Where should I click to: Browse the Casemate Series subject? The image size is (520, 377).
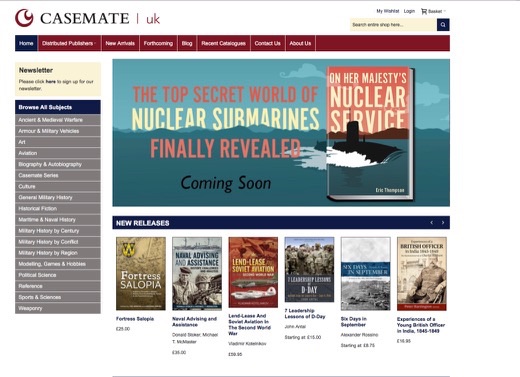tap(58, 175)
